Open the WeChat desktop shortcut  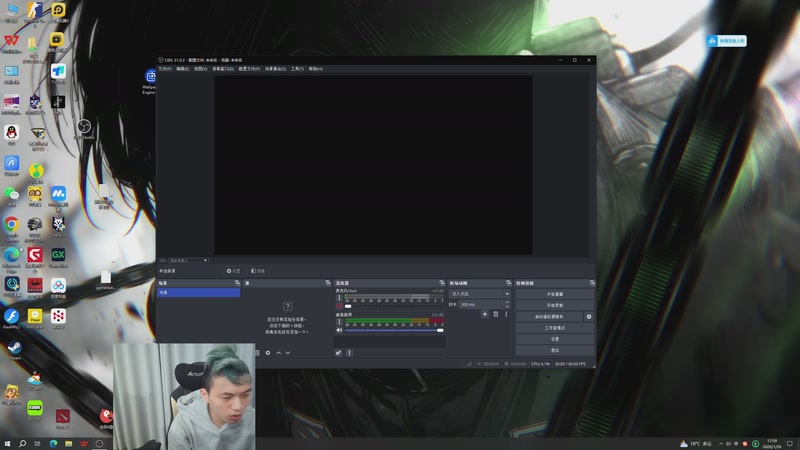[11, 196]
